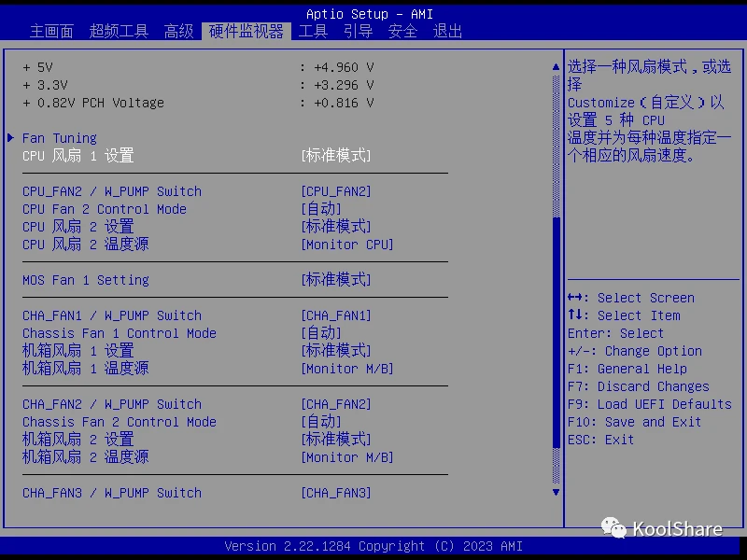The image size is (747, 560).
Task: Select CPU 风扇 2 温度源 label
Action: pyautogui.click(x=86, y=245)
